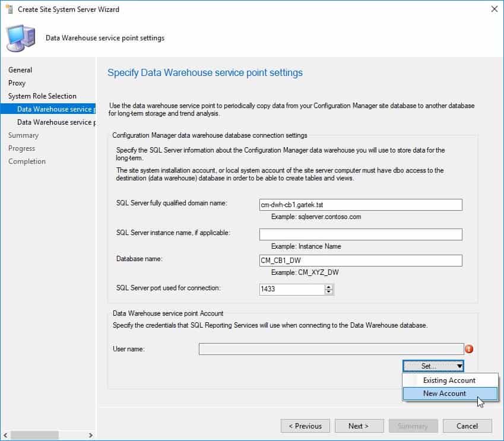Click Previous to go back a step

click(x=305, y=426)
